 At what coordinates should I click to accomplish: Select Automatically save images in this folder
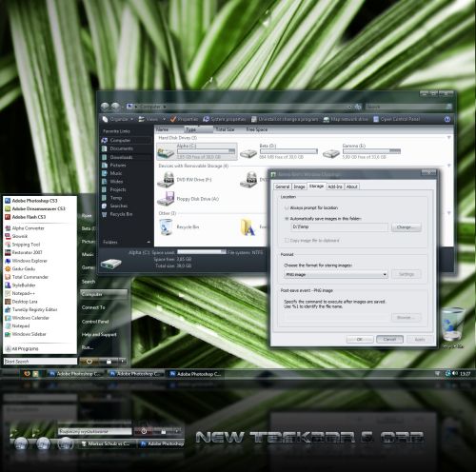tap(287, 219)
